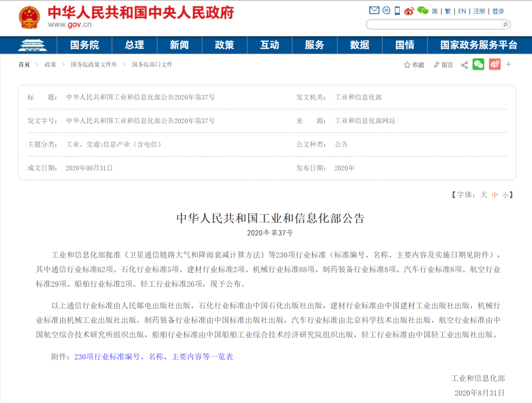Viewport: 532px width, 403px height.
Task: Set font size to 小
Action: tap(505, 195)
